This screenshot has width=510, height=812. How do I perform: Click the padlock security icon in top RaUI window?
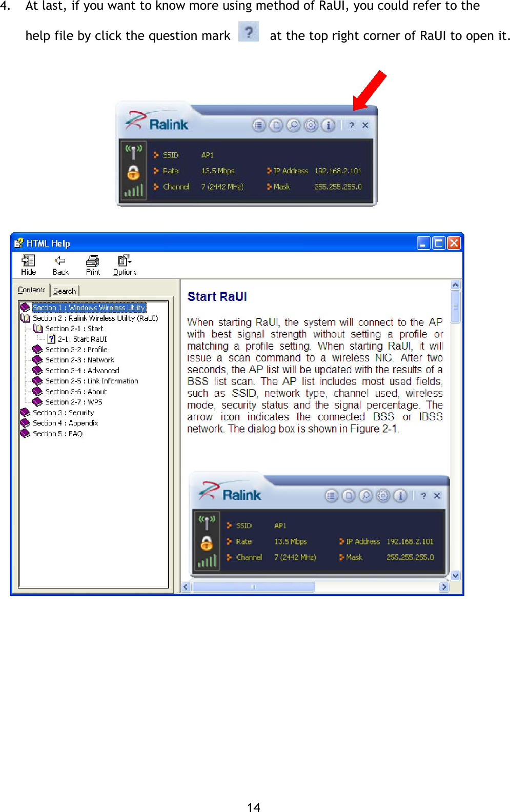pos(133,172)
